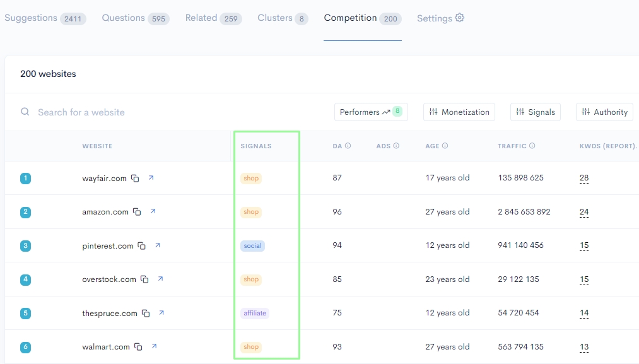Copy the wayfair.com domain
The image size is (639, 364).
[x=135, y=178]
